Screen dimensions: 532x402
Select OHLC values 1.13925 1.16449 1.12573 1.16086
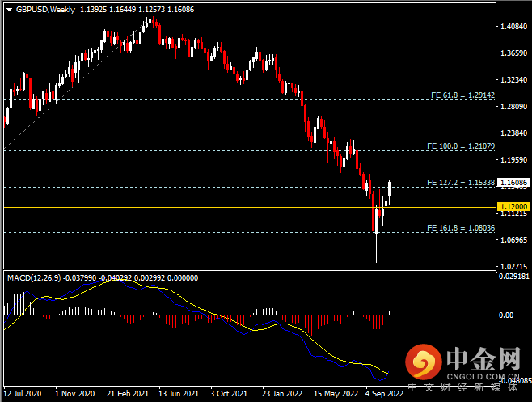(x=137, y=10)
